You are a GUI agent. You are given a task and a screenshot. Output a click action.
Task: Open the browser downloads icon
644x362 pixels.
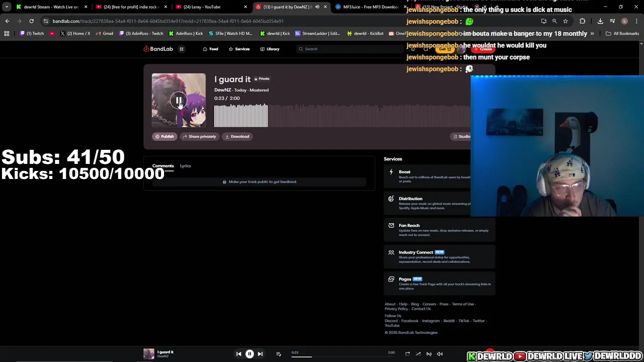[600, 21]
